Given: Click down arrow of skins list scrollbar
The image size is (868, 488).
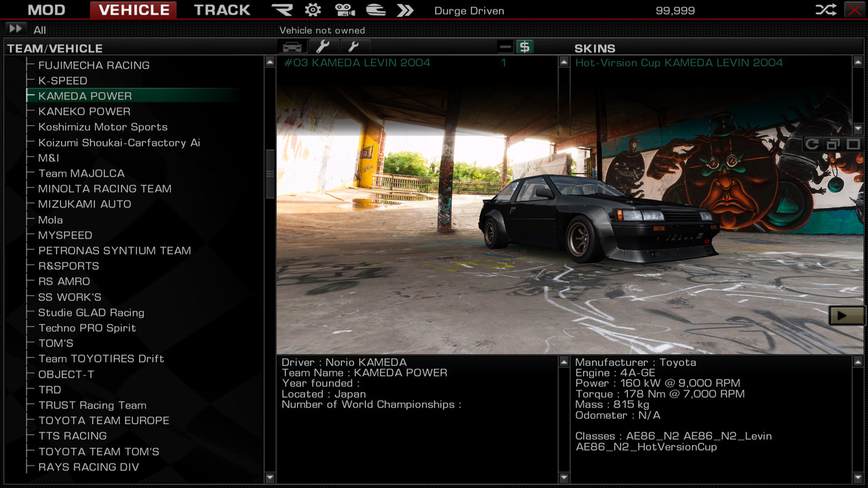Looking at the screenshot, I should pos(858,129).
